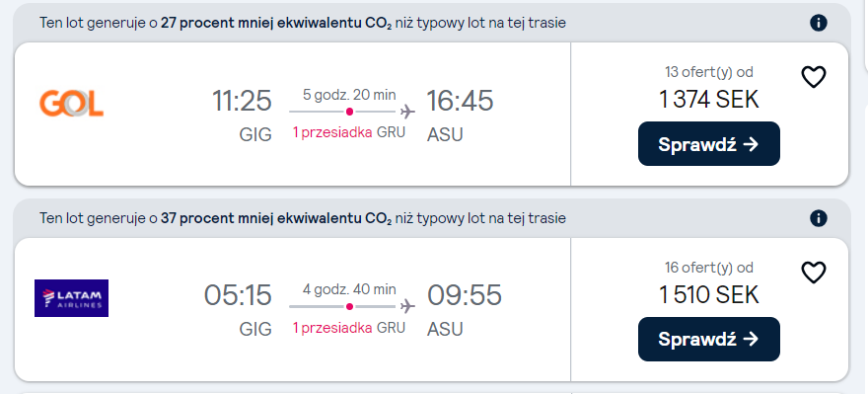Select the 1 przesiadka GRU label on GOL flight
The image size is (868, 394).
pyautogui.click(x=349, y=133)
